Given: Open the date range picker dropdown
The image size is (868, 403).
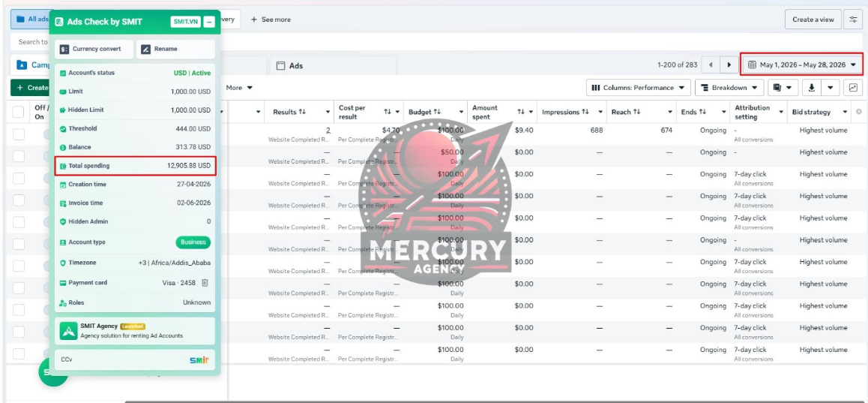Looking at the screenshot, I should pyautogui.click(x=801, y=65).
